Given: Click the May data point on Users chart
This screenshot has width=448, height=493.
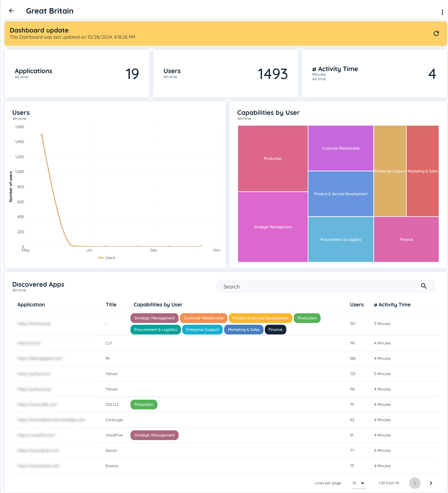Looking at the screenshot, I should click(x=42, y=135).
